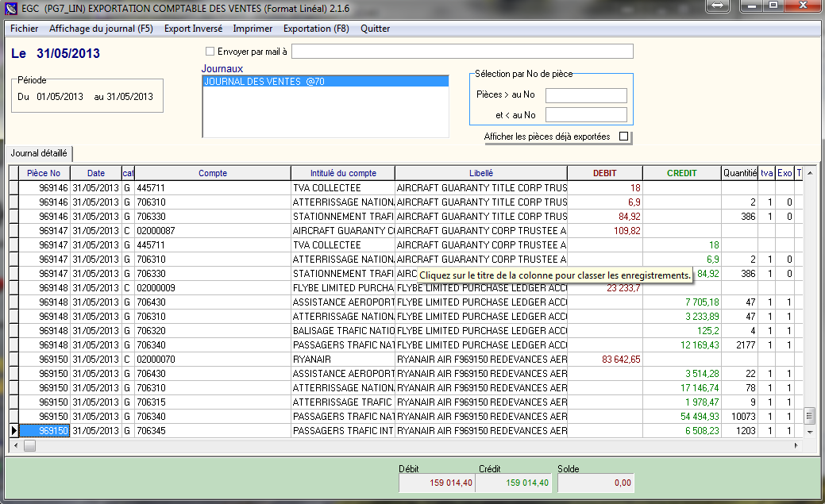Open the Fichier menu

tap(24, 29)
